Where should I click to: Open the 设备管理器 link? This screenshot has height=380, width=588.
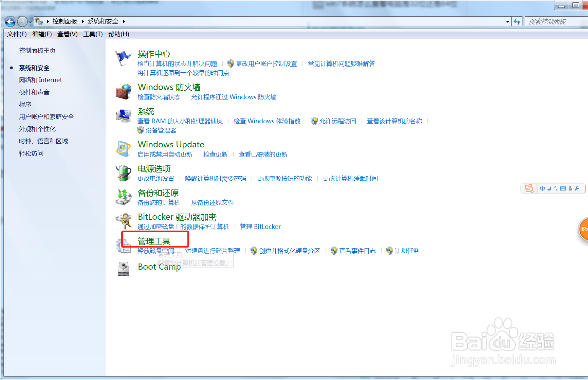tap(161, 130)
